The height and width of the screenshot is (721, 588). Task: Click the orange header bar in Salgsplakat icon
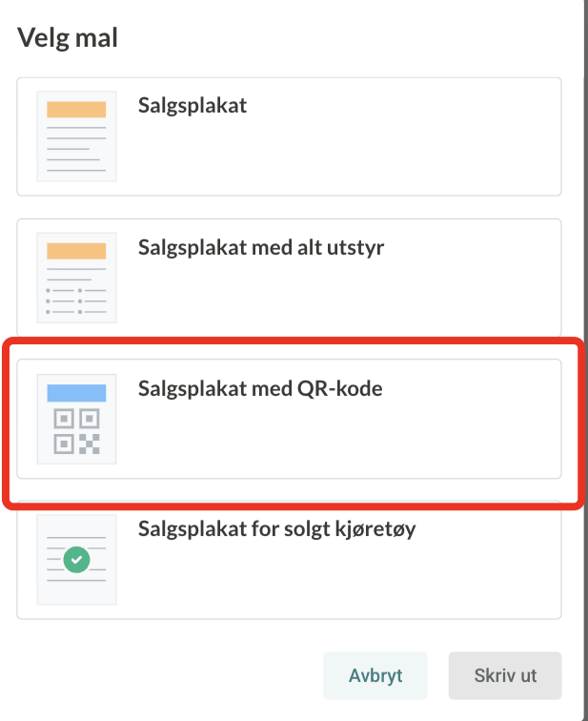(76, 110)
